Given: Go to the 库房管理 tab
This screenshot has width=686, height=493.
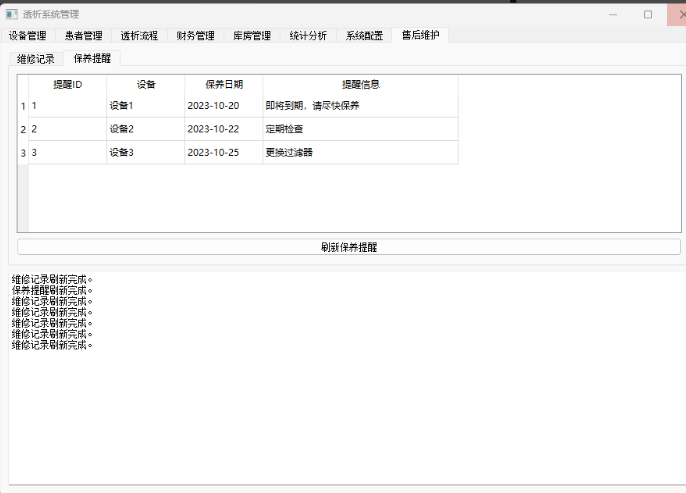Looking at the screenshot, I should coord(252,35).
